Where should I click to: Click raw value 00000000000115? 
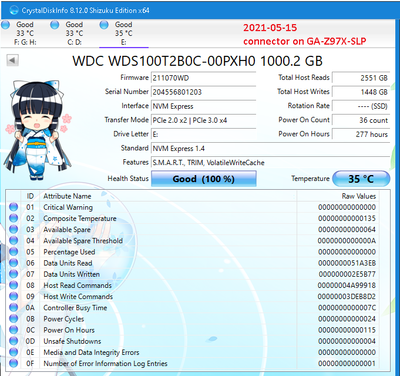click(x=347, y=330)
